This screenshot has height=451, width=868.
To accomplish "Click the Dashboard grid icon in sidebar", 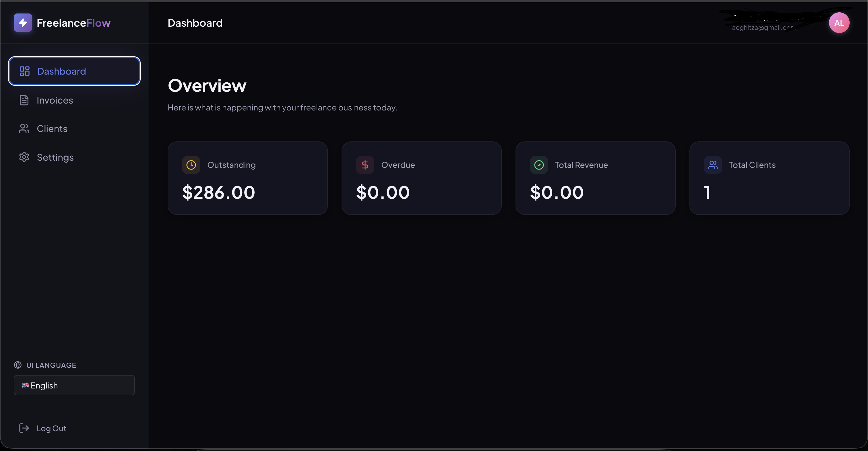I will point(25,71).
